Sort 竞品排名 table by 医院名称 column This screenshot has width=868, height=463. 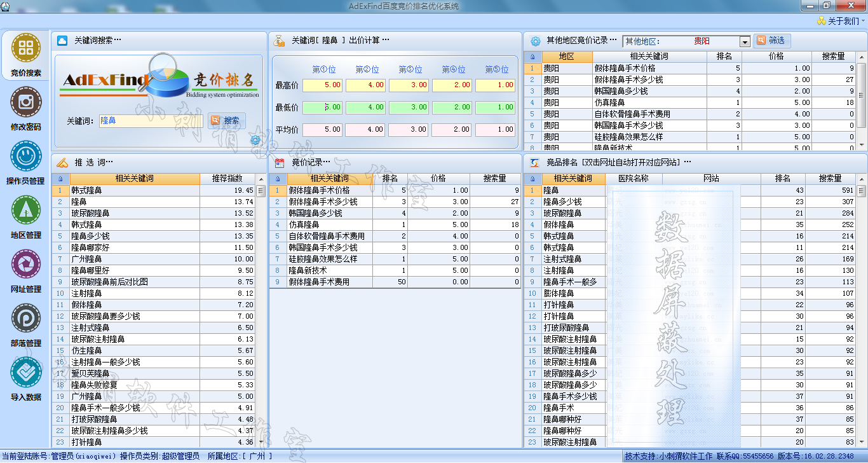(633, 179)
